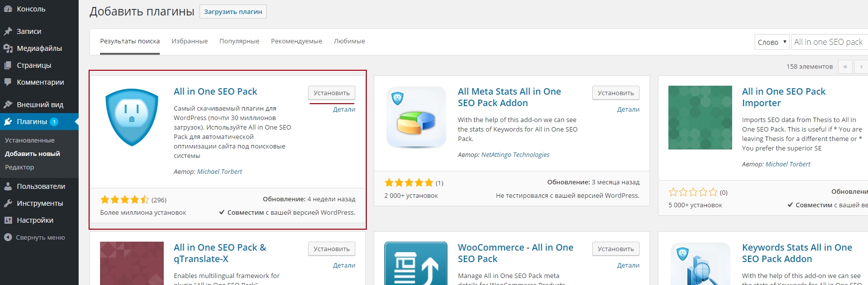This screenshot has width=868, height=285.
Task: Install All in One SEO Pack
Action: pos(331,93)
